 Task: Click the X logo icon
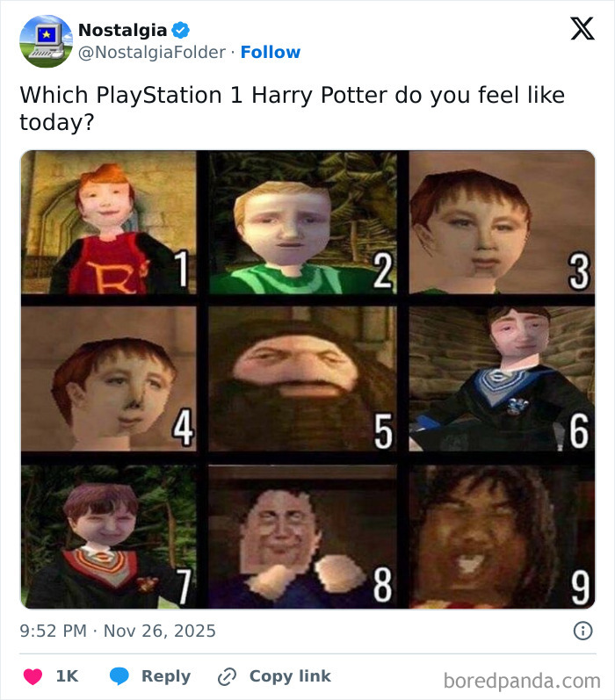582,29
